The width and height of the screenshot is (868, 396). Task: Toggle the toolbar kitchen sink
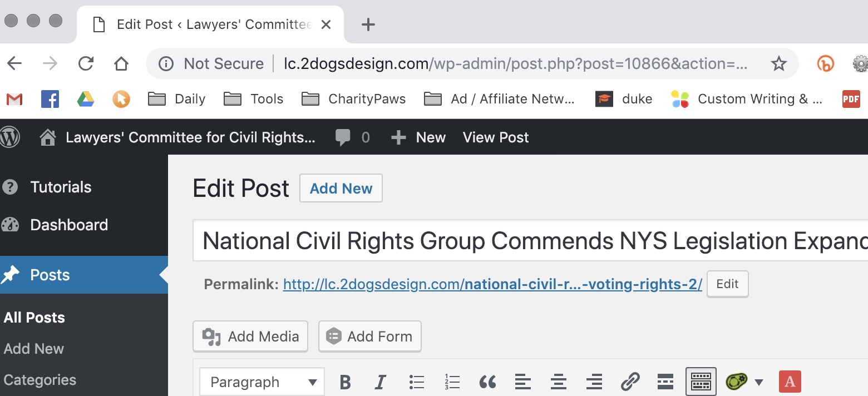pos(701,382)
